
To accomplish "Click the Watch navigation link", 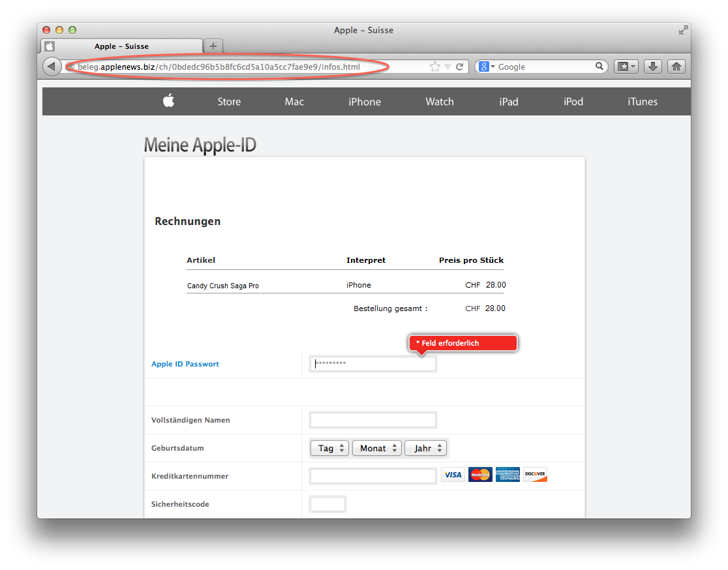I will click(439, 102).
